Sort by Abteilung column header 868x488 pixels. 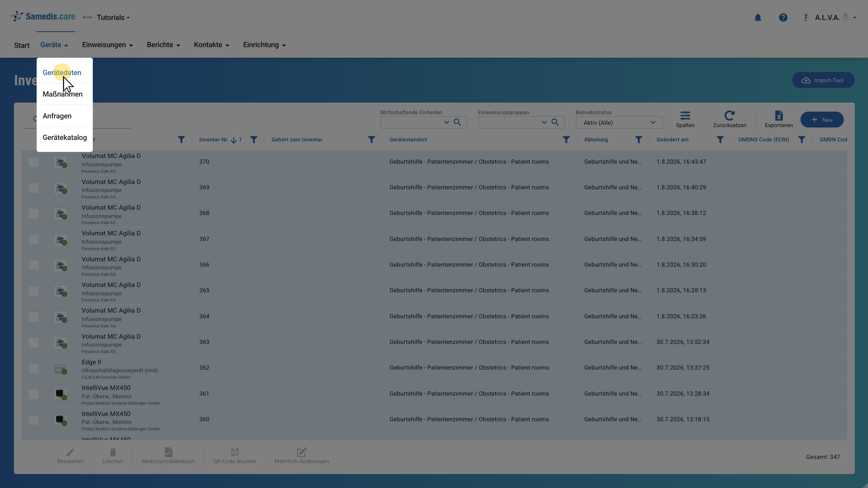tap(596, 140)
